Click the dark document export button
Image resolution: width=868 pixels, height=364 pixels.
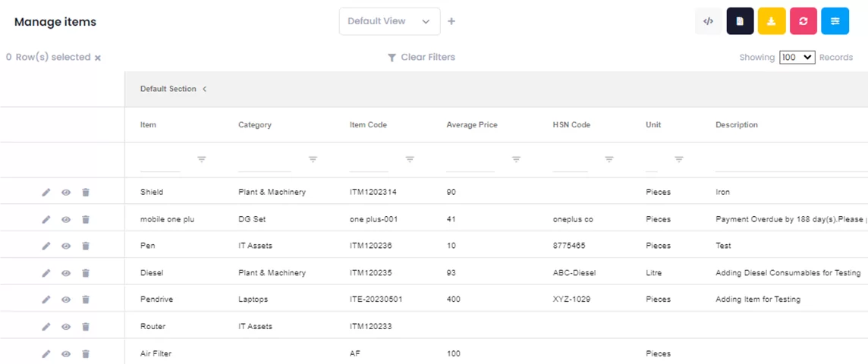(x=740, y=21)
